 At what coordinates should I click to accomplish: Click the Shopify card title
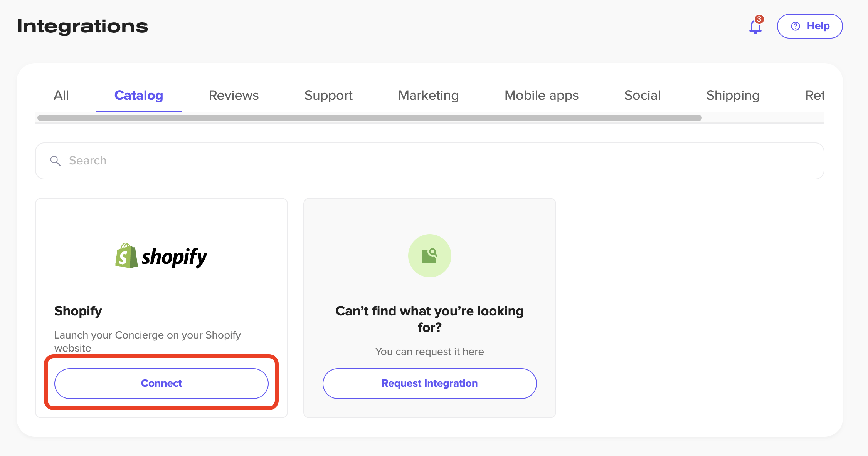[x=78, y=311]
